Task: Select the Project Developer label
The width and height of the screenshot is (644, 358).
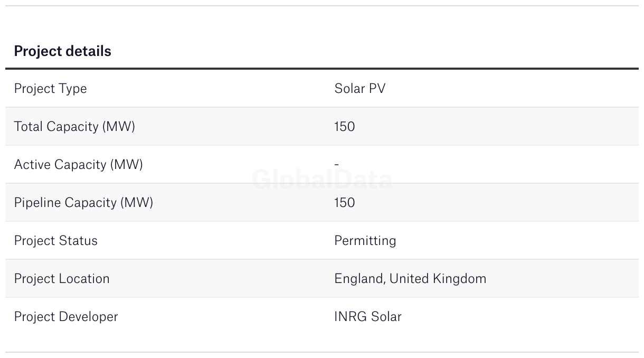Action: click(66, 317)
